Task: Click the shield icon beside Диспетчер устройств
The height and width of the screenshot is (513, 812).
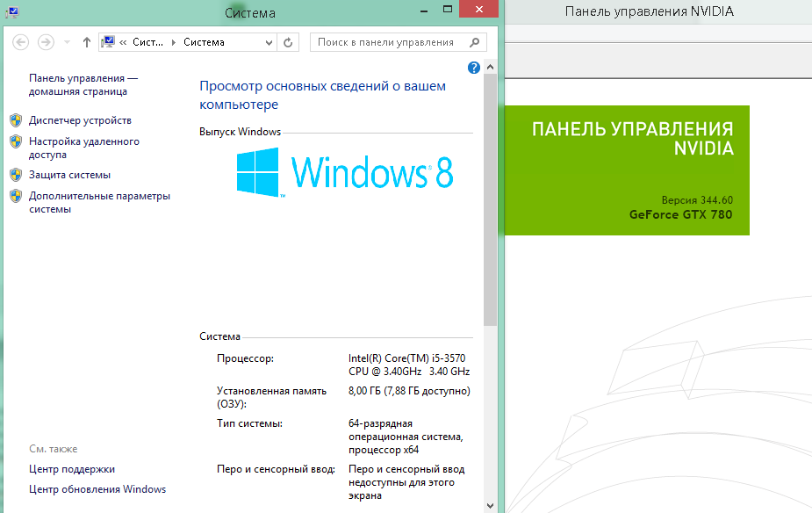Action: coord(16,120)
